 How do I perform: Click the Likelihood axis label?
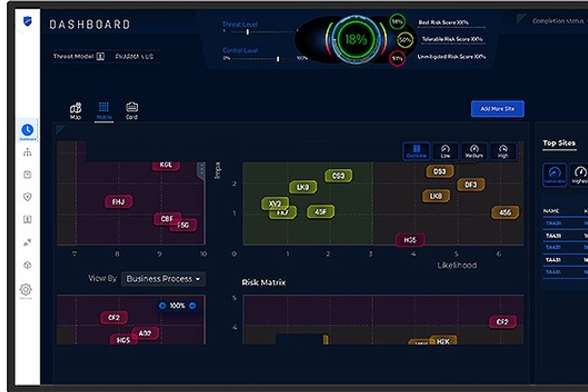[457, 265]
